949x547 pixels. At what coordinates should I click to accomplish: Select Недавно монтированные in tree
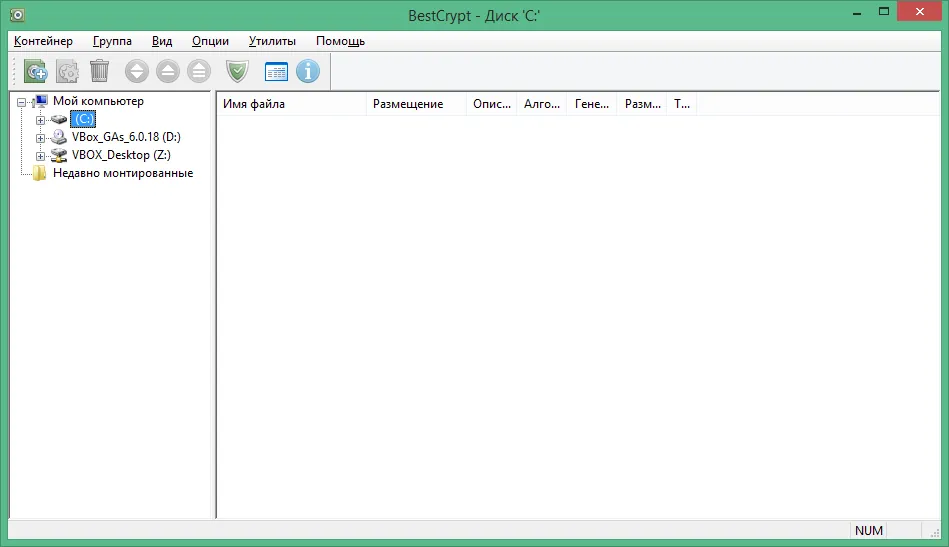[123, 173]
